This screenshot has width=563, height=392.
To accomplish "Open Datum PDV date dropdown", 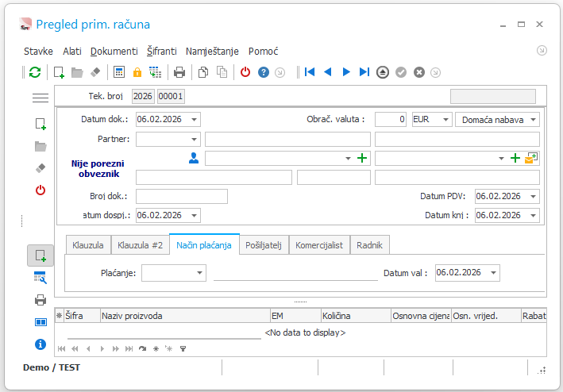I will click(533, 197).
